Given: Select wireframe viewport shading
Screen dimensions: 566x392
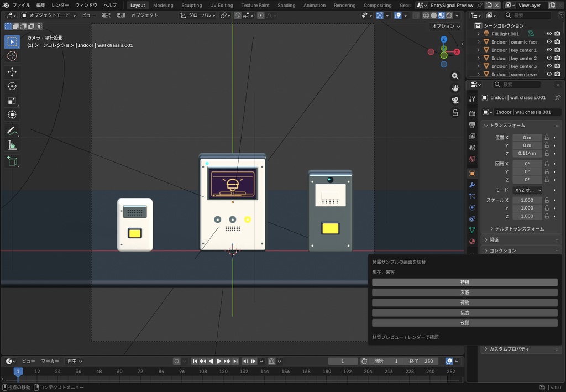Looking at the screenshot, I should pyautogui.click(x=426, y=15).
